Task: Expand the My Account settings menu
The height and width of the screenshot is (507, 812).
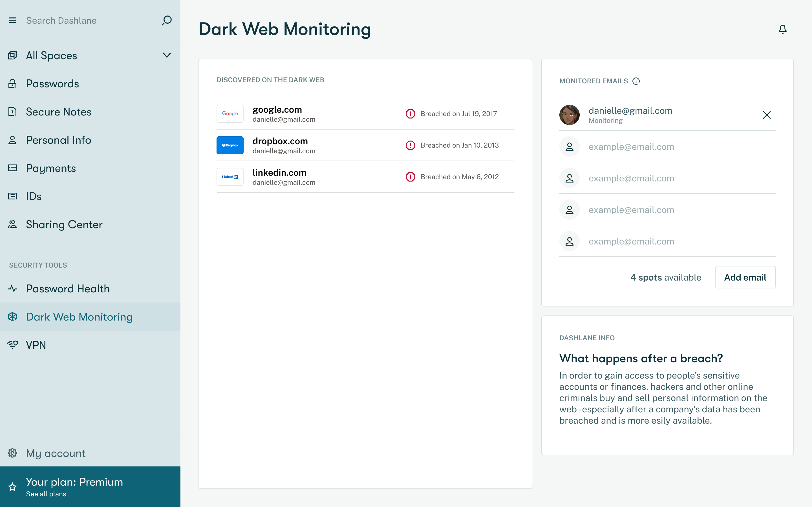Action: [x=56, y=453]
